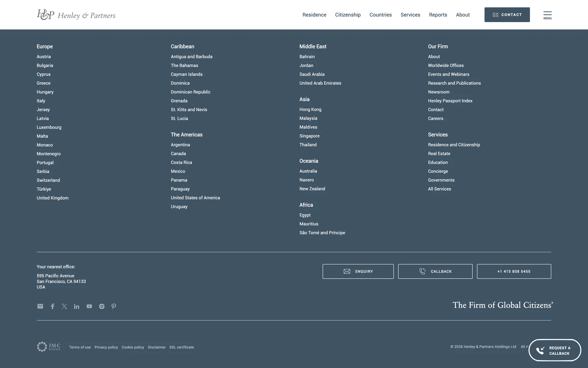
Task: Call +1 415 808 5455 button
Action: 514,271
